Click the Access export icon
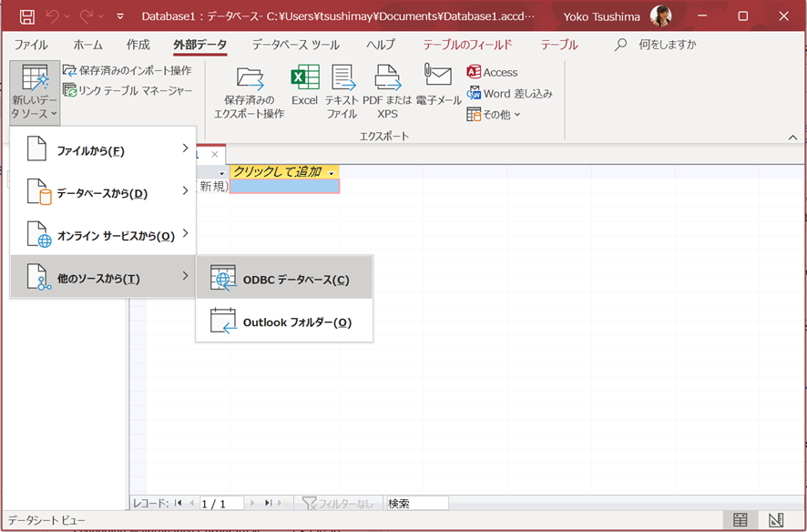Screen dimensions: 807x532 pos(492,73)
